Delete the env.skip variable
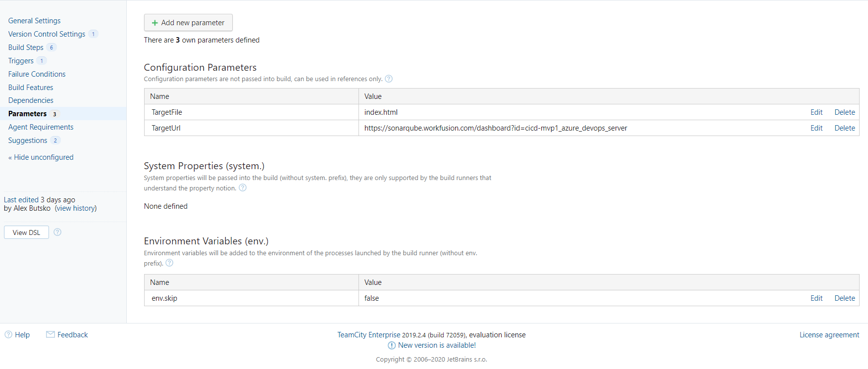The image size is (868, 369). [845, 298]
